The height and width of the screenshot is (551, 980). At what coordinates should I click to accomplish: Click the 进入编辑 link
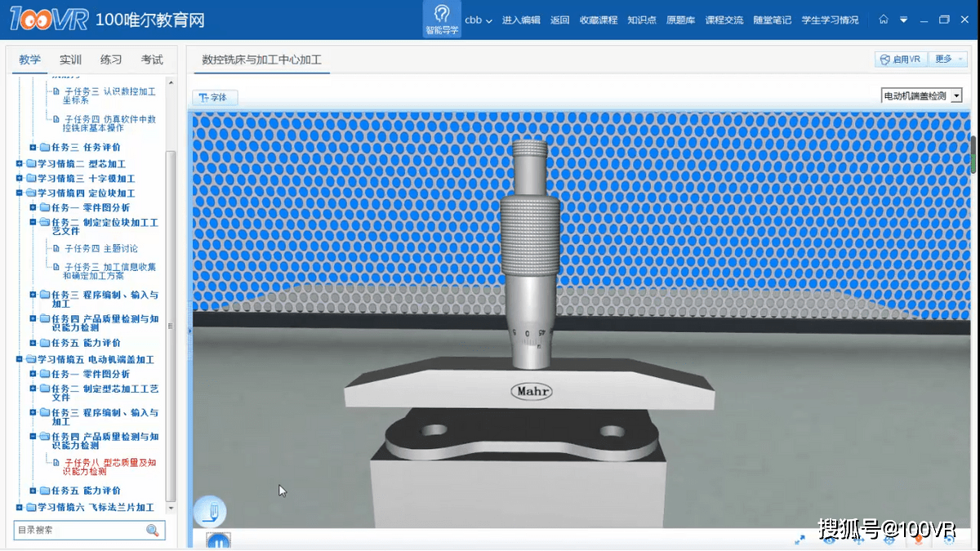point(520,20)
